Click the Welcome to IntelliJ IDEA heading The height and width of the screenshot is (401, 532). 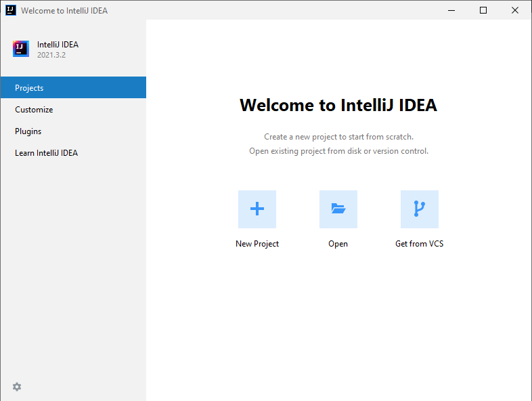(338, 105)
